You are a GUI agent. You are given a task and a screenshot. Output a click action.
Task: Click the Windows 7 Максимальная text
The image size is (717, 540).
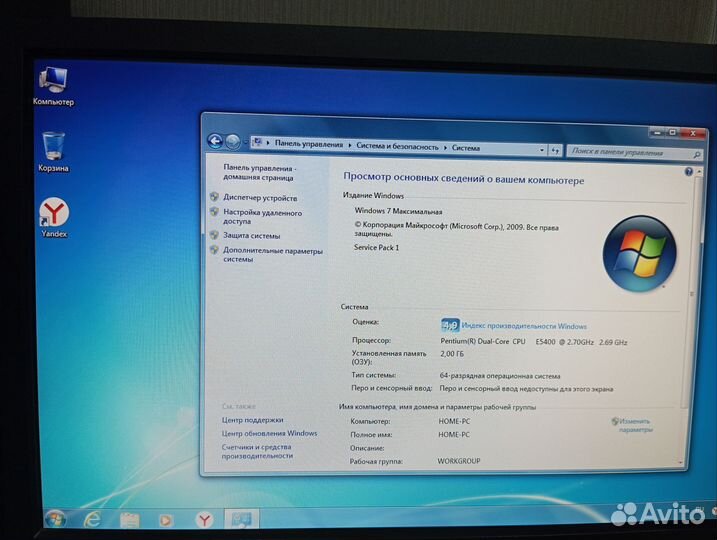click(x=398, y=211)
